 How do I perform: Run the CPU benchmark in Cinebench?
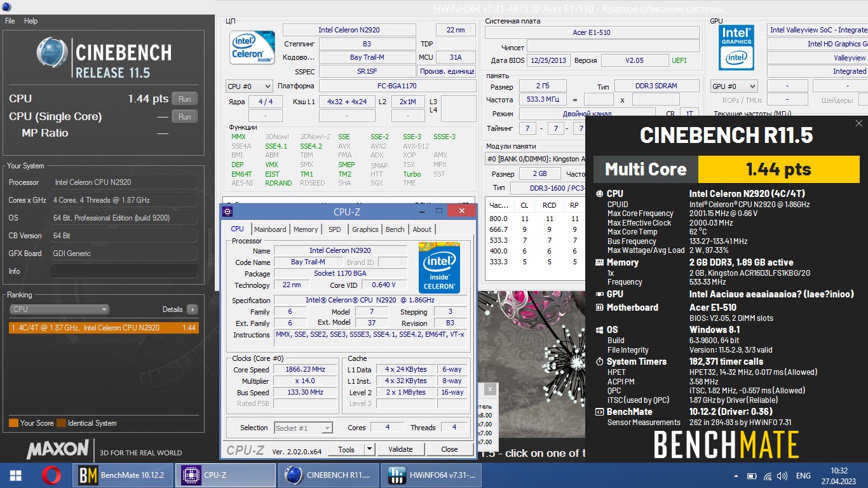pyautogui.click(x=184, y=99)
